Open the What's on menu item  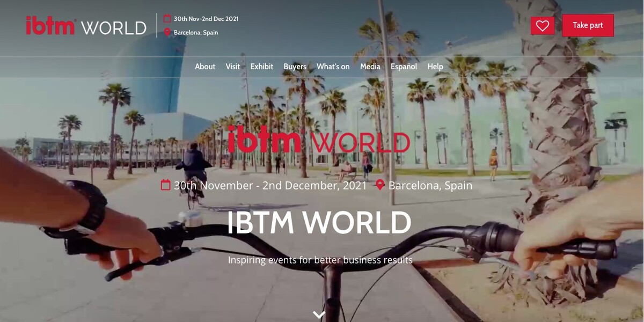pos(333,67)
